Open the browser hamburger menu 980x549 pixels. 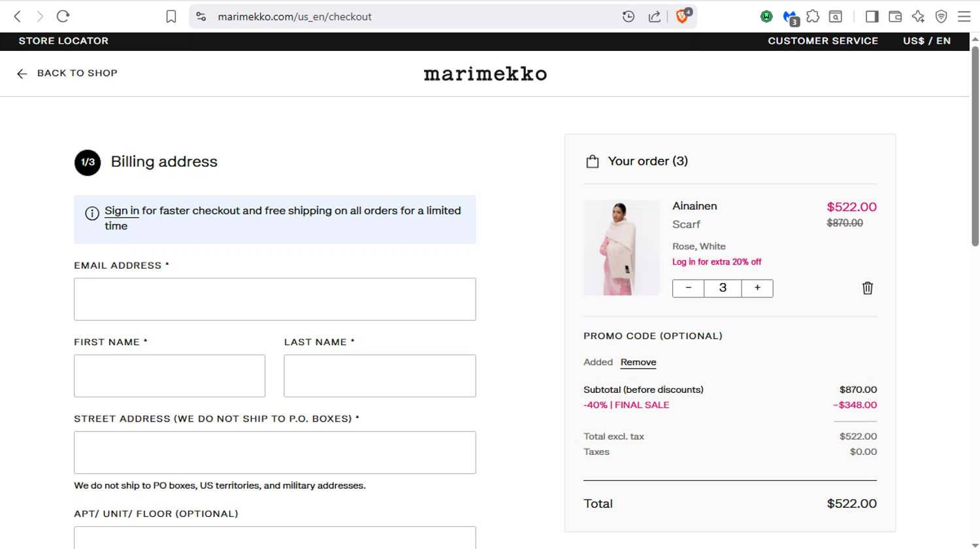pos(964,16)
